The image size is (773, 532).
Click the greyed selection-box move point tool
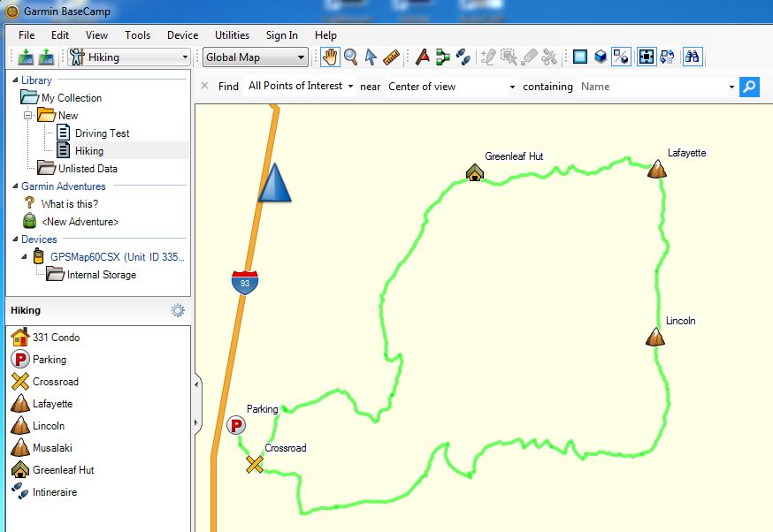(509, 57)
